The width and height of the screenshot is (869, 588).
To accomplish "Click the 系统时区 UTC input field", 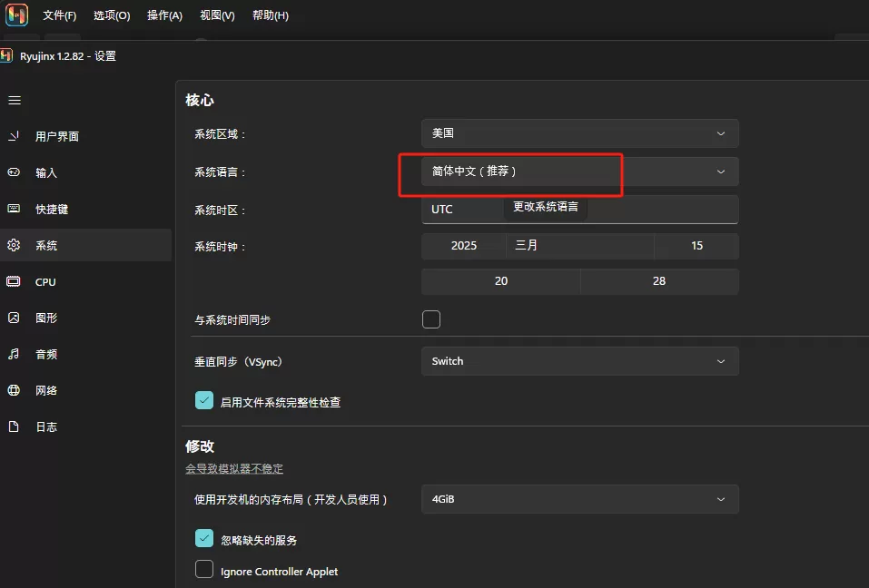I will pyautogui.click(x=579, y=210).
